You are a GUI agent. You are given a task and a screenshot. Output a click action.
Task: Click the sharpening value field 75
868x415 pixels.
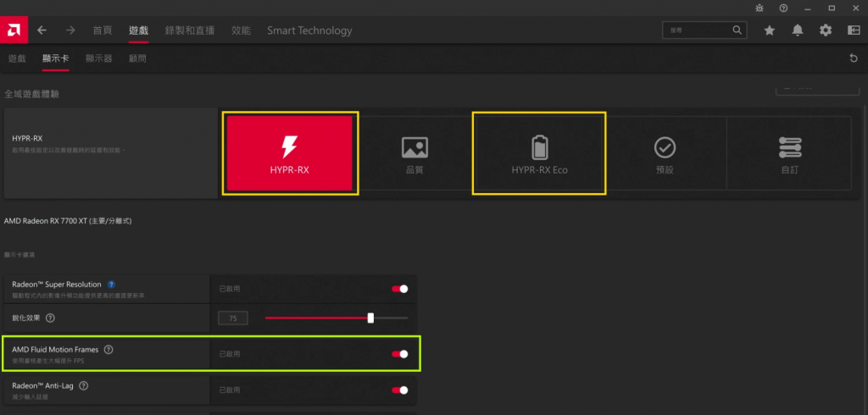[233, 318]
